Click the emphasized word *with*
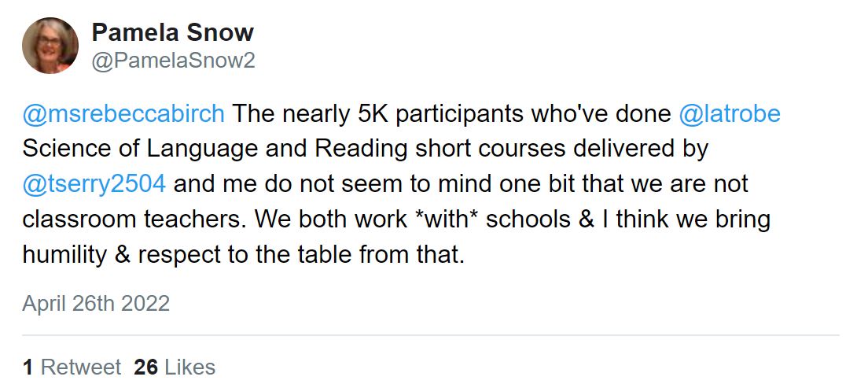Screen dimensions: 868x384 click(445, 220)
